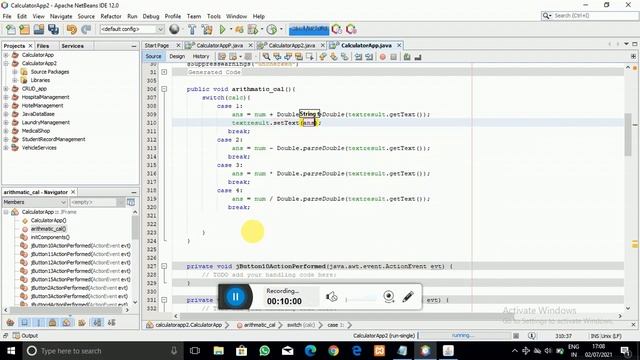Click the Search (Ctrl+I) field
This screenshot has width=640, height=360.
[x=590, y=16]
